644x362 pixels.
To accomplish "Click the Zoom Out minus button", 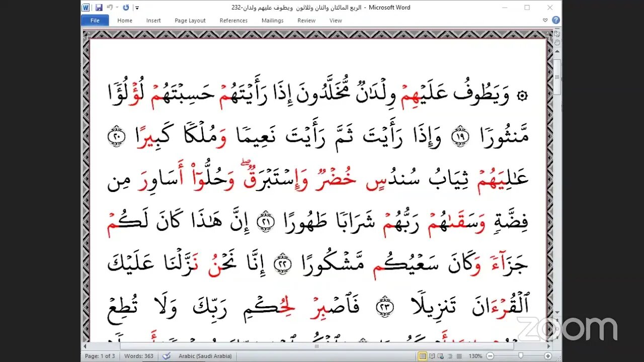I will click(490, 356).
